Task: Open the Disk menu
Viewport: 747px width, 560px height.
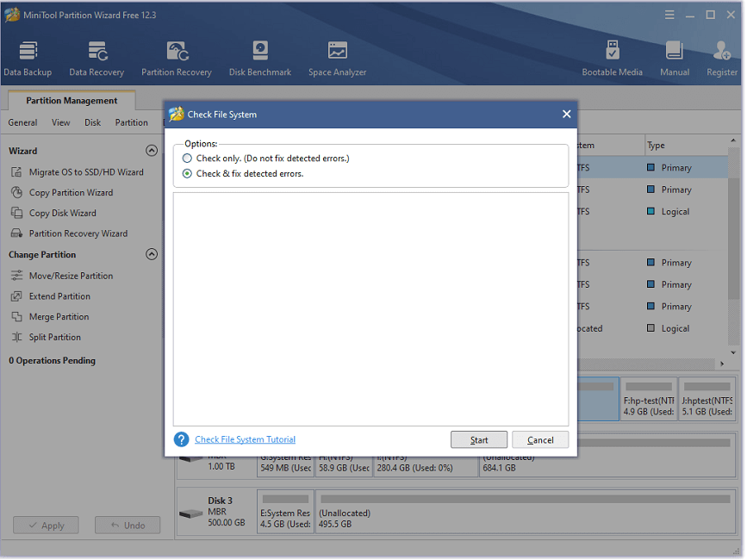Action: point(92,122)
